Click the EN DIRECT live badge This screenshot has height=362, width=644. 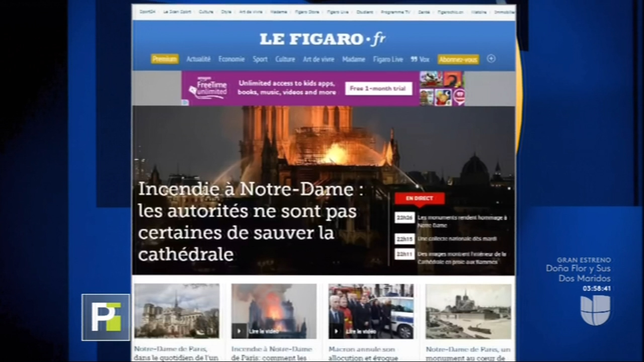point(419,198)
